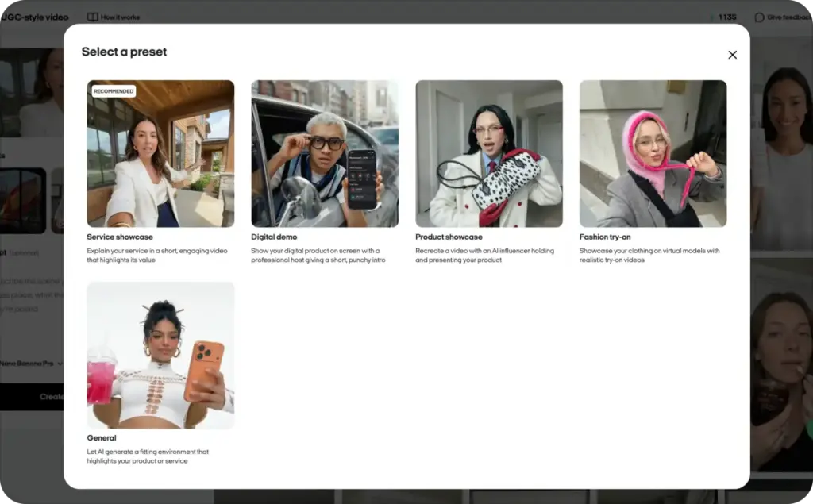Click the 'Let AI generate' description text
The width and height of the screenshot is (813, 504).
point(148,456)
